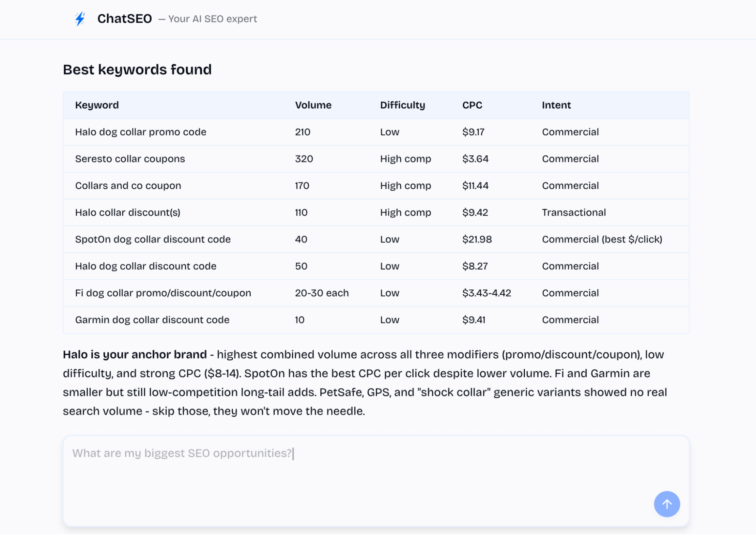This screenshot has height=535, width=756.
Task: Click High comp difficulty for Seresto row
Action: (405, 159)
